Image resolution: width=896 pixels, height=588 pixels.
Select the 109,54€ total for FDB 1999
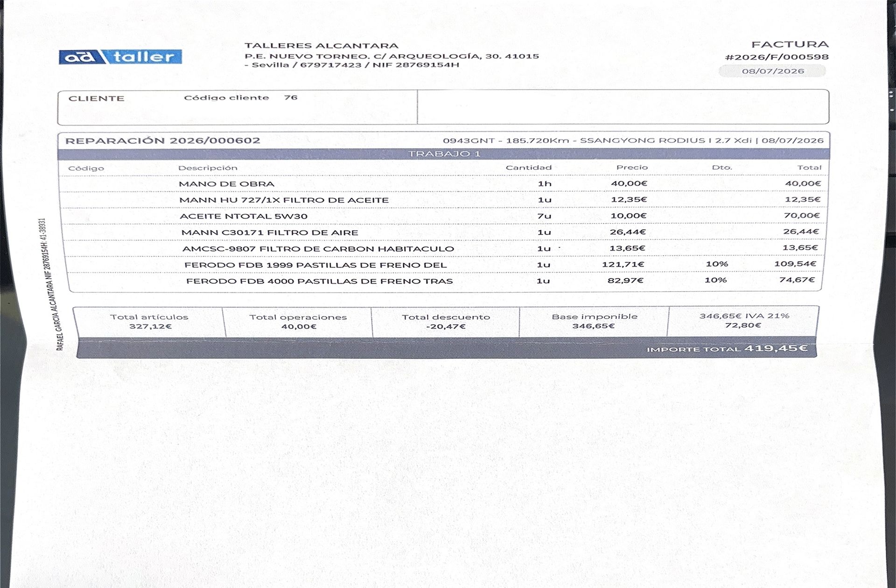[795, 264]
